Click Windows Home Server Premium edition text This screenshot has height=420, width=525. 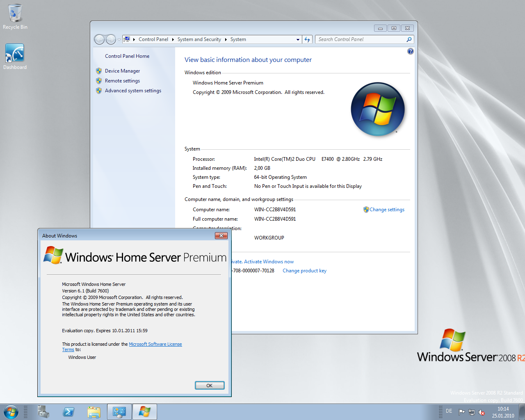[228, 83]
